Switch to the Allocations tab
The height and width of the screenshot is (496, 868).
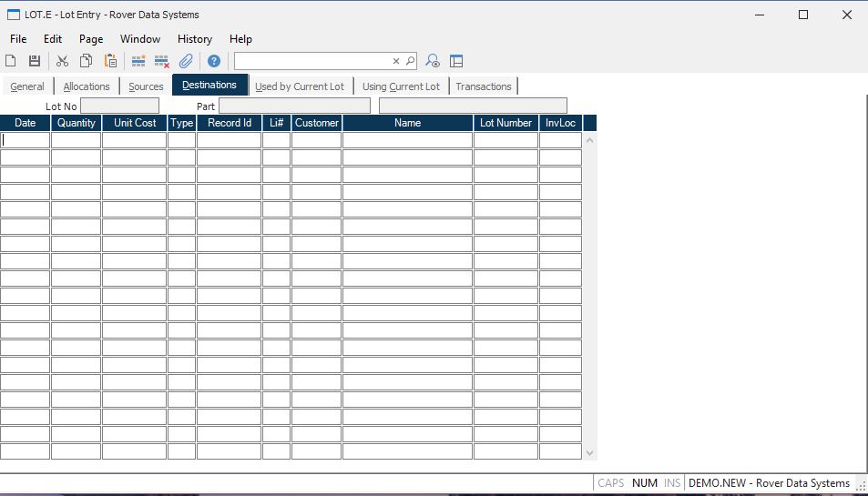[x=87, y=86]
